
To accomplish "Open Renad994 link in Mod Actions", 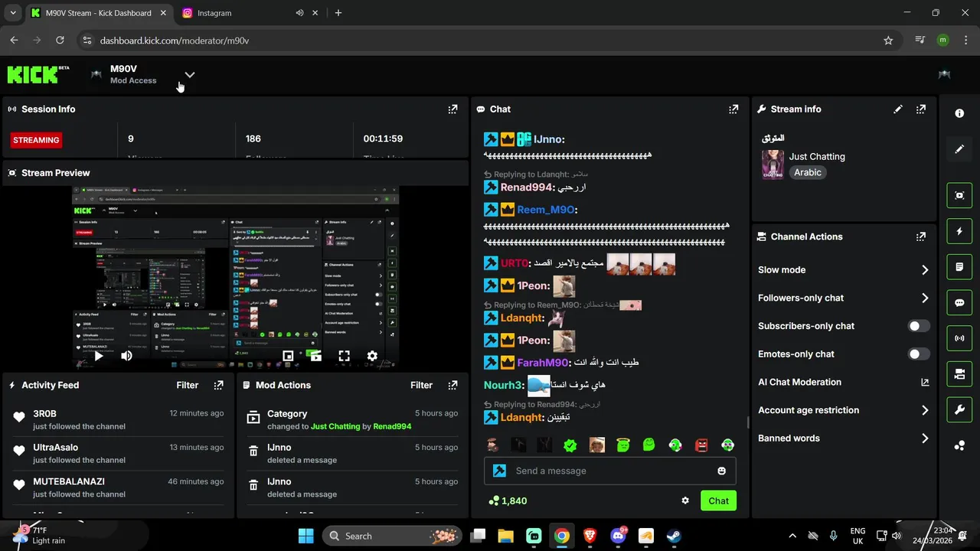I will pyautogui.click(x=392, y=426).
